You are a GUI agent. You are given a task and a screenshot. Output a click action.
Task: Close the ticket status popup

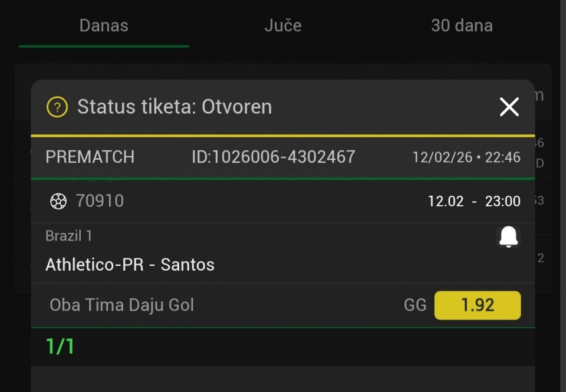pyautogui.click(x=509, y=107)
